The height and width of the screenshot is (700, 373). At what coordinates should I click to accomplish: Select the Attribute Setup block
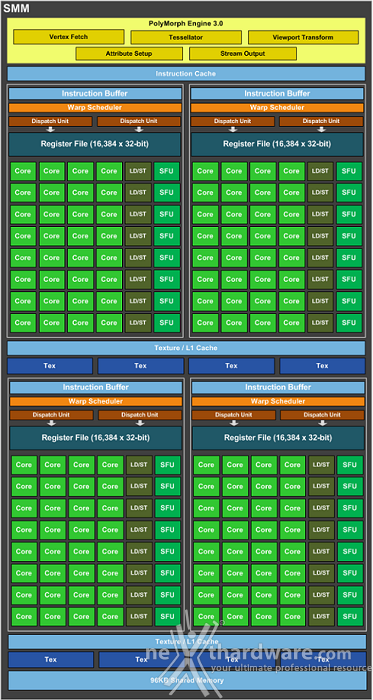pos(129,54)
